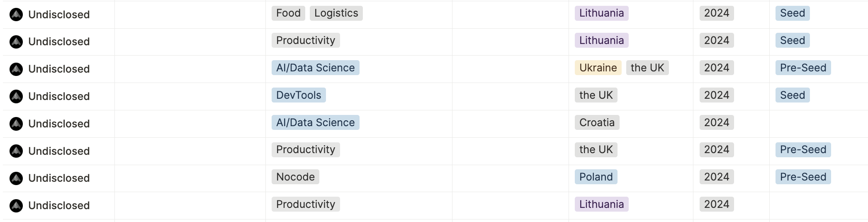This screenshot has height=222, width=868.
Task: Click the DevTools tag
Action: (x=299, y=95)
